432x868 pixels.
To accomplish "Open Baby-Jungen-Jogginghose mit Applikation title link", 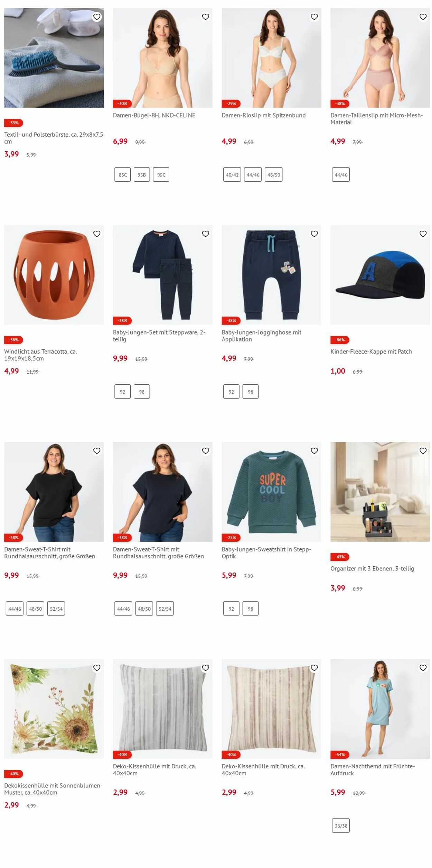I will [262, 336].
